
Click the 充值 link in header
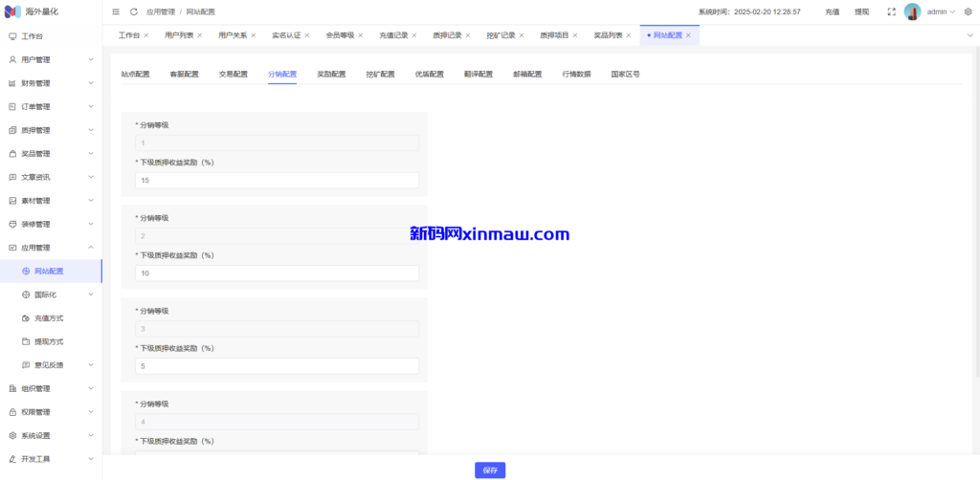coord(832,11)
